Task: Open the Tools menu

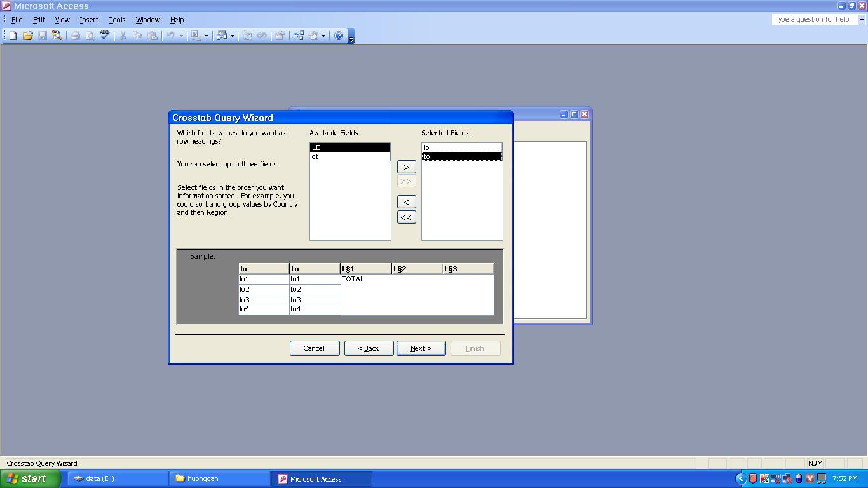Action: (117, 20)
